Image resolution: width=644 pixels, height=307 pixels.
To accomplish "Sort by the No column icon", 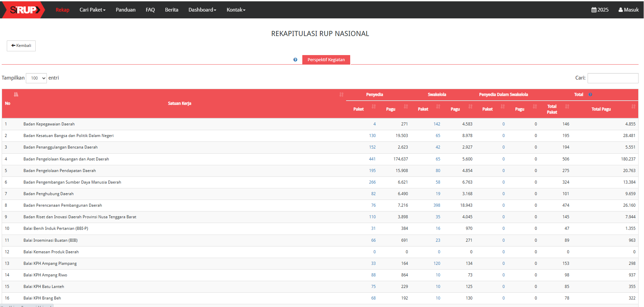I will click(16, 95).
